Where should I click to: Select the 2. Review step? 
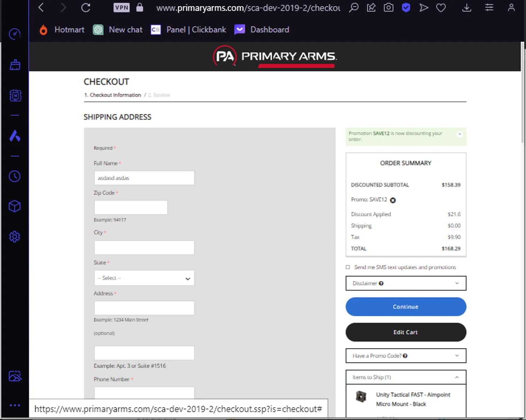tap(159, 95)
